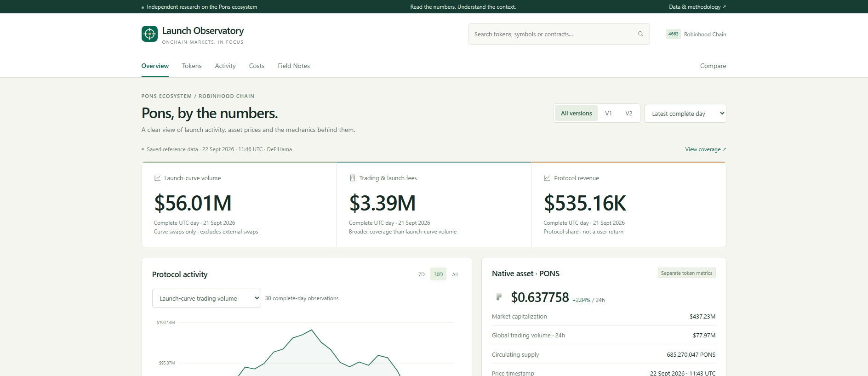Viewport: 868px width, 376px height.
Task: Click the $3.39M fees value
Action: click(383, 203)
